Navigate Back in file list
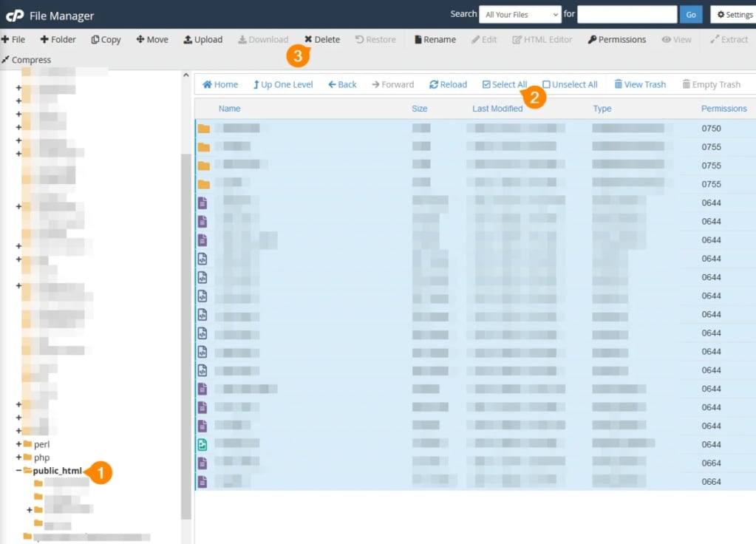756x544 pixels. (342, 84)
